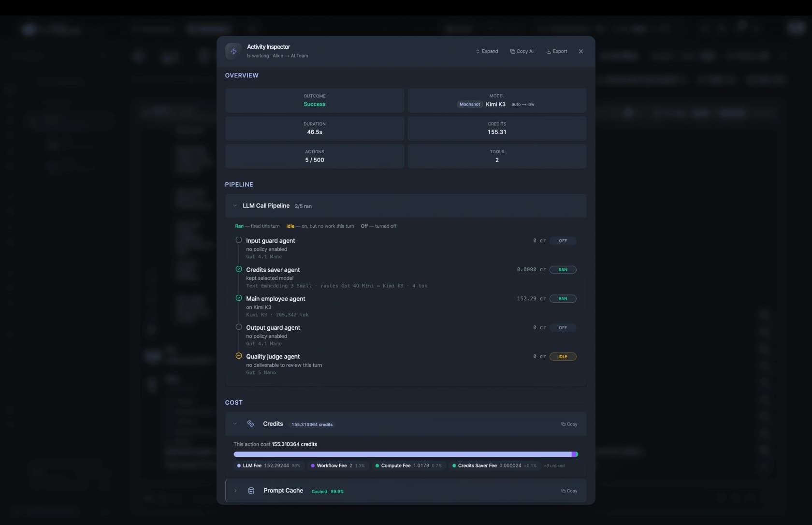Click the IDLE badge for Quality judge agent
The image size is (812, 525).
[563, 357]
